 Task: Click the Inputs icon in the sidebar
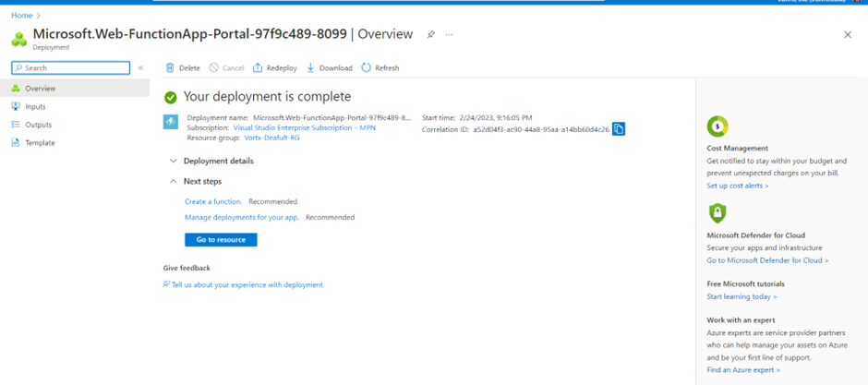coord(16,107)
